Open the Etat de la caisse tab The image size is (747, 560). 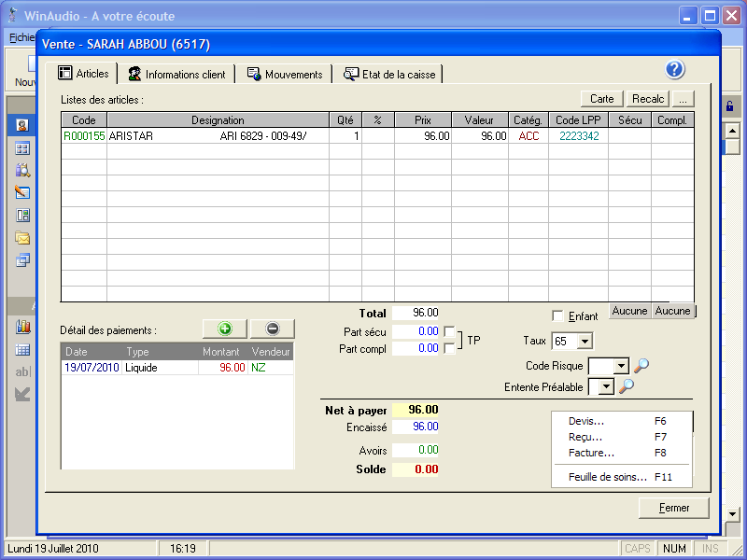click(389, 74)
